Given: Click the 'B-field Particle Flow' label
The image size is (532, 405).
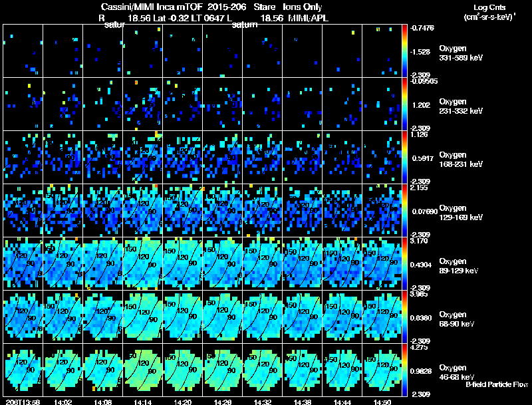Looking at the screenshot, I should pyautogui.click(x=497, y=384).
